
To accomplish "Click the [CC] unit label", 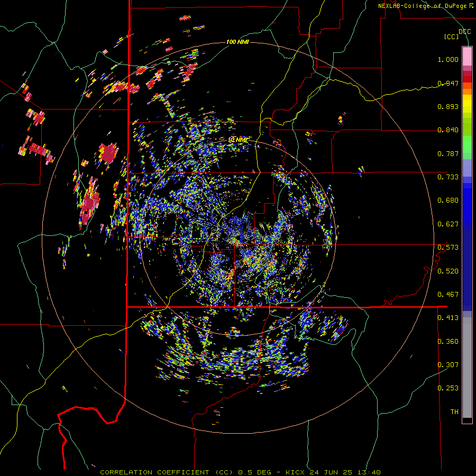I will [x=451, y=36].
